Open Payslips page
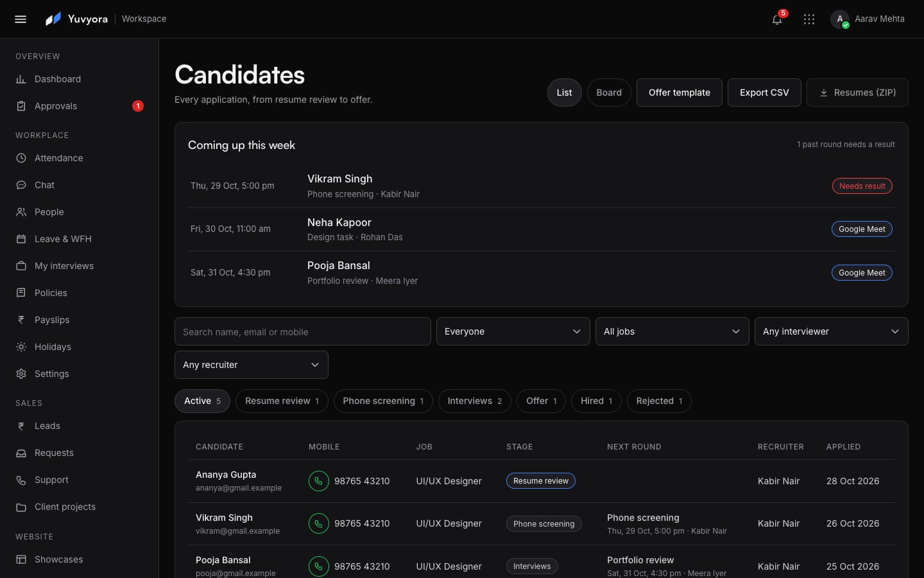This screenshot has width=924, height=578. [80, 320]
